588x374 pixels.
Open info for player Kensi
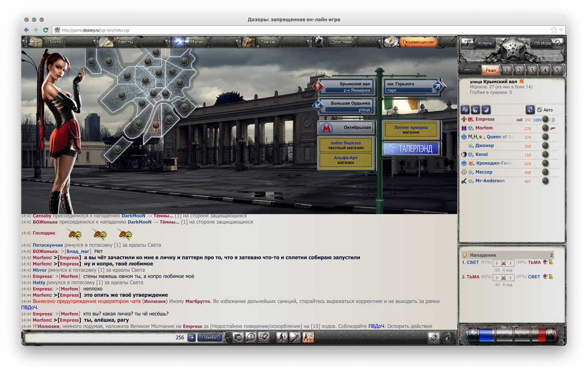coord(545,155)
